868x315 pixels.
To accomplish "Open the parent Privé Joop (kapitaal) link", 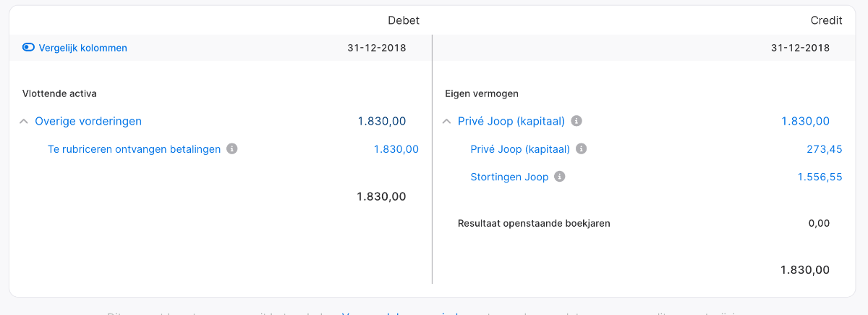I will [511, 121].
